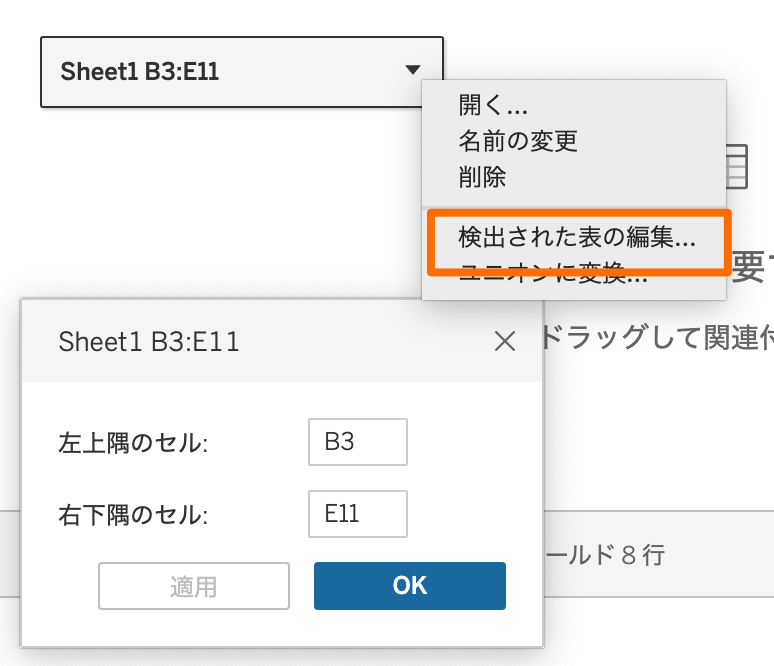Select 名前の変更 menu entry
774x666 pixels.
coord(518,141)
